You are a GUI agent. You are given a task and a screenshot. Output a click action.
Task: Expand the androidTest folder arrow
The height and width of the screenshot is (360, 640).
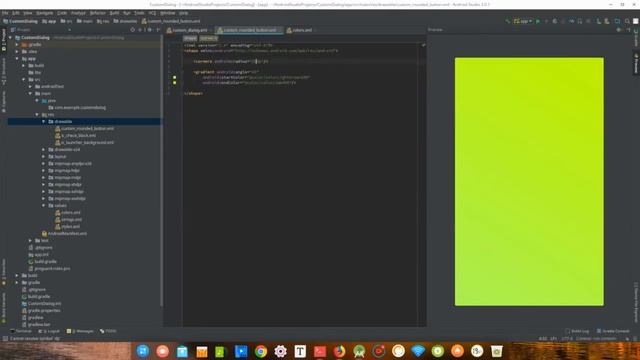(30, 87)
